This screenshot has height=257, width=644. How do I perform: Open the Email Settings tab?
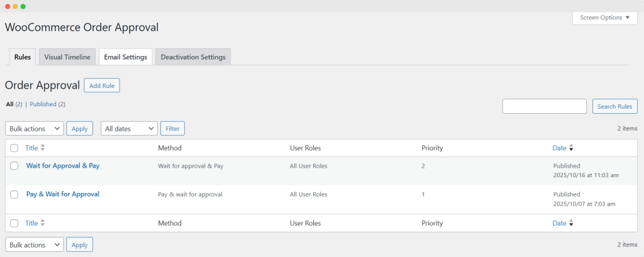126,57
